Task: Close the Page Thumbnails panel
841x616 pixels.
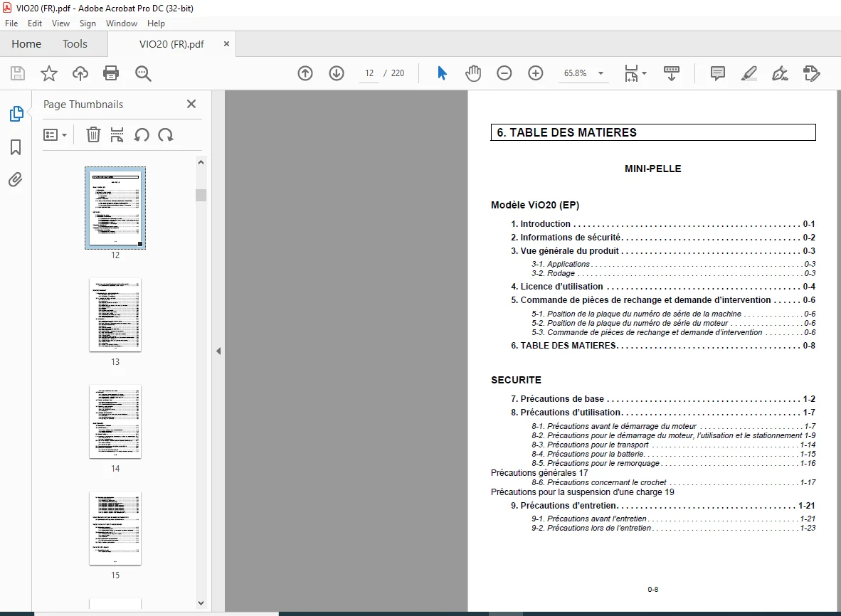Action: click(191, 104)
